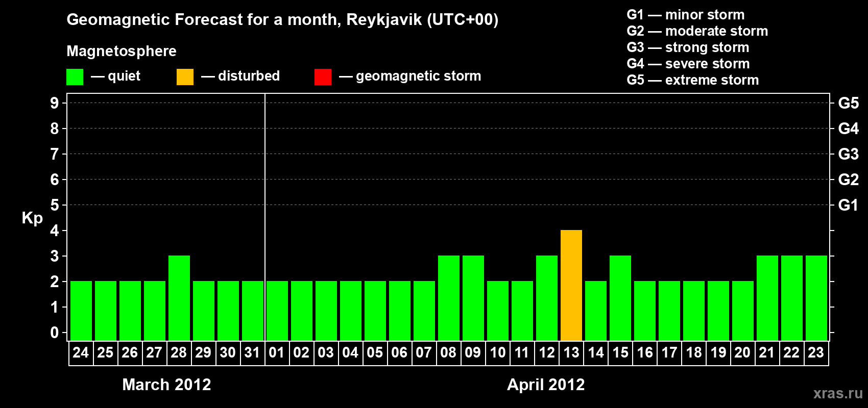Click the 'quiet' legend label
868x408 pixels.
click(124, 76)
